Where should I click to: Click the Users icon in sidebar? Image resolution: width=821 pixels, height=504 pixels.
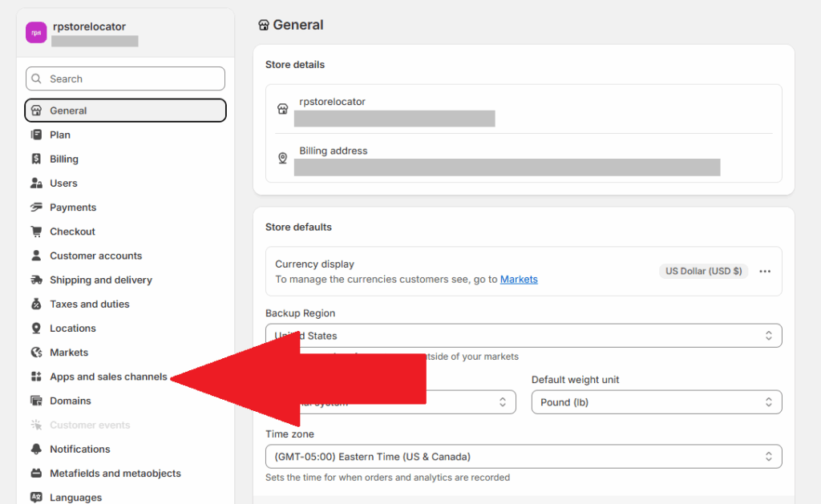pyautogui.click(x=36, y=183)
